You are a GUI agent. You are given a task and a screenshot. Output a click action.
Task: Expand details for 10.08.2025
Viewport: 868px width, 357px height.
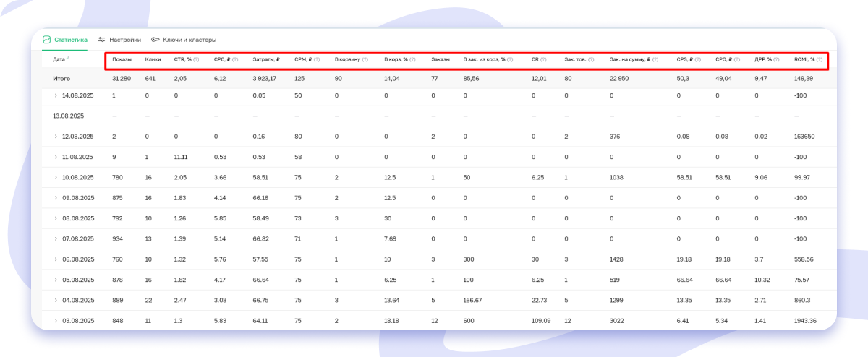tap(56, 177)
